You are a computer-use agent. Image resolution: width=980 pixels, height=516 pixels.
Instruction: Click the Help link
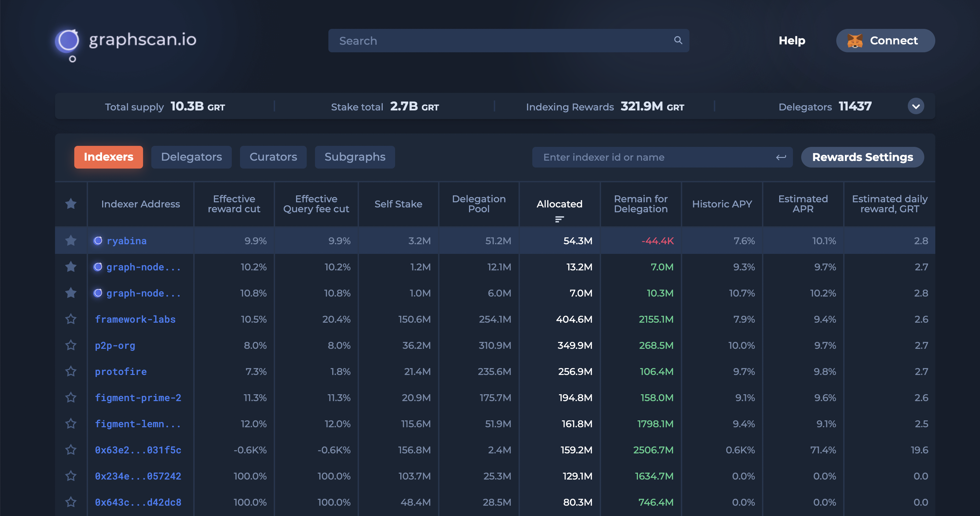792,41
